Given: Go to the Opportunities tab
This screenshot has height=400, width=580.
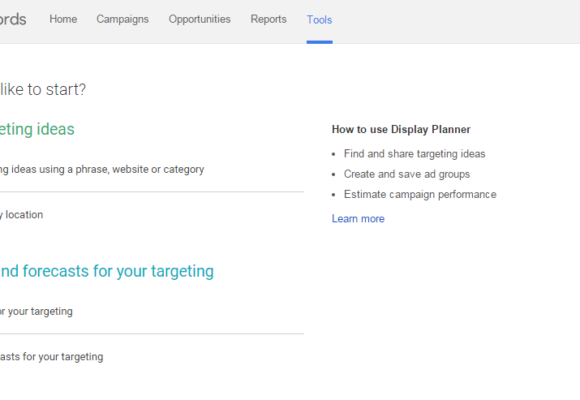Looking at the screenshot, I should point(199,19).
